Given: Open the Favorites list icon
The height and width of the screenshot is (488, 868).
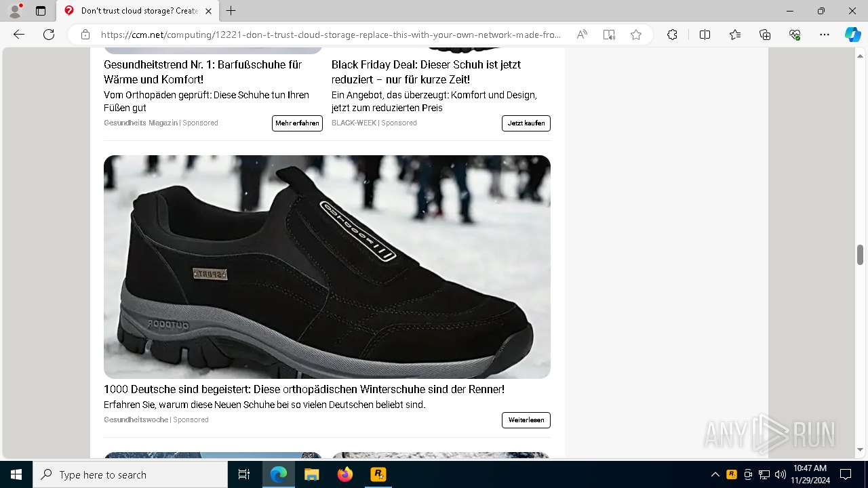Looking at the screenshot, I should pyautogui.click(x=735, y=35).
